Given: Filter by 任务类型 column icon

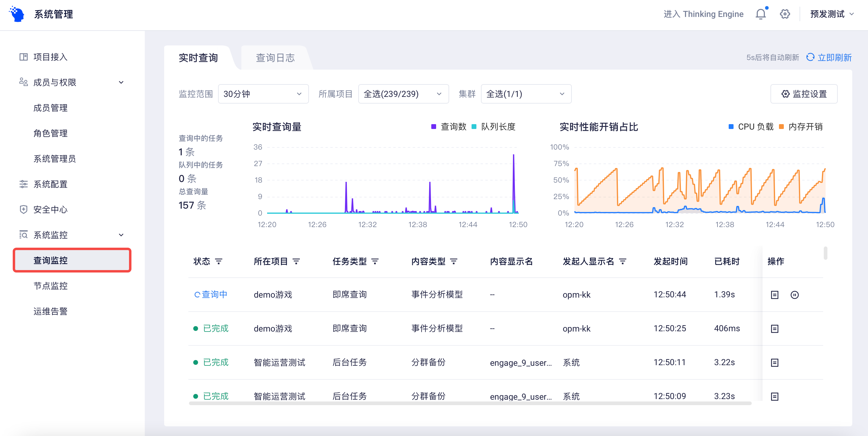Looking at the screenshot, I should point(375,262).
